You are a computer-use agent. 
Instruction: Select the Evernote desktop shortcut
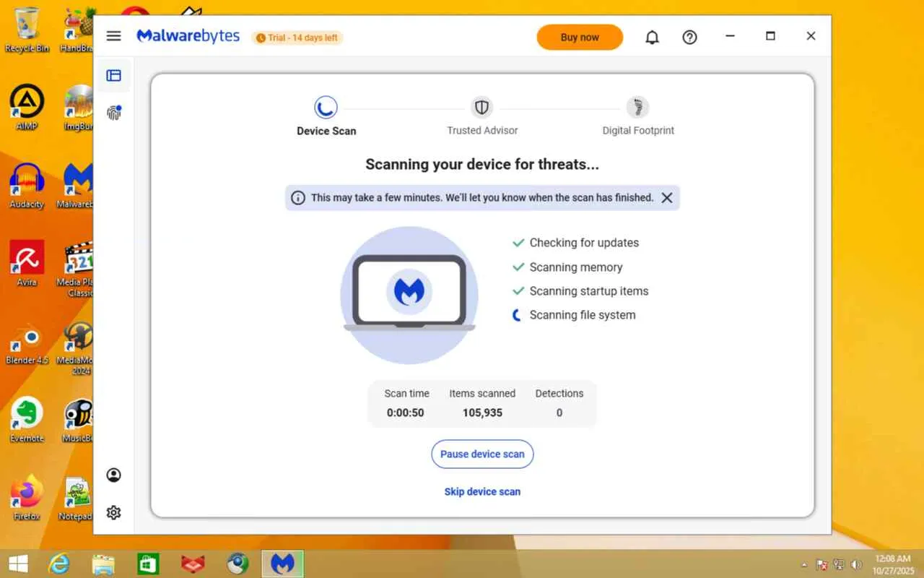27,420
